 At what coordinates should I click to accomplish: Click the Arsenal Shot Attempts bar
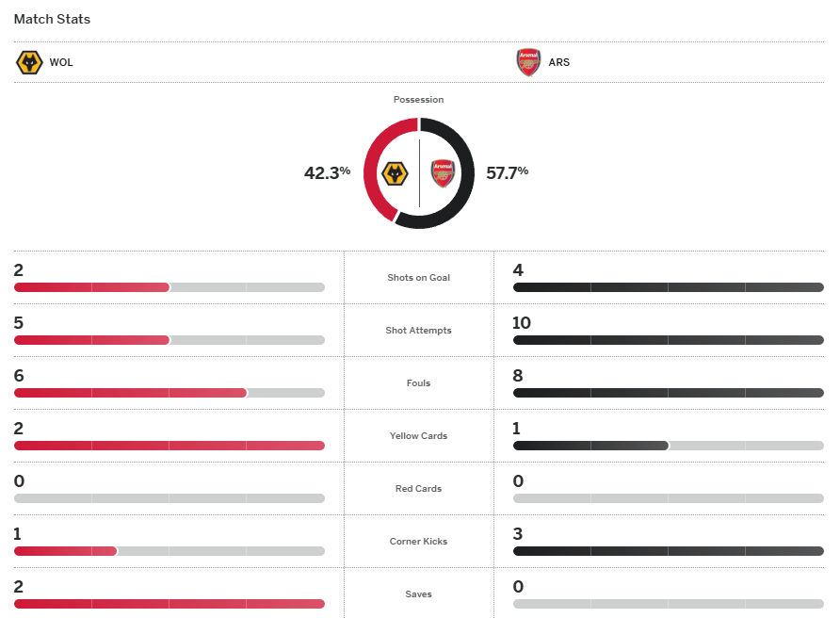tap(668, 340)
